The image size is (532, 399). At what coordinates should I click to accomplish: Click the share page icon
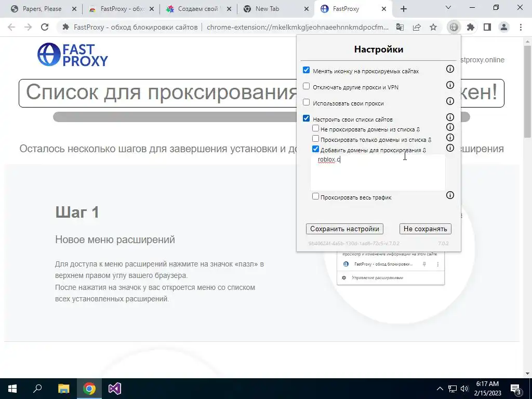[417, 27]
